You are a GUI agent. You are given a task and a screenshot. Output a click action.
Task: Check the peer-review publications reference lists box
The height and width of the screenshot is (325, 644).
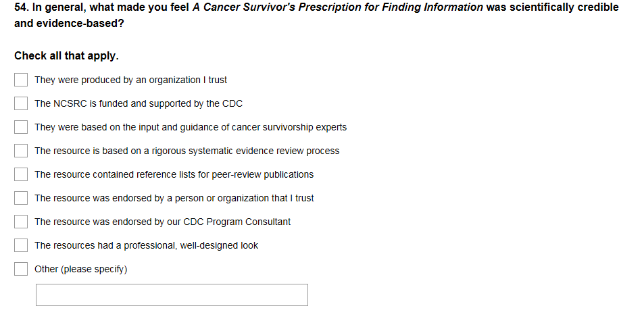point(21,174)
